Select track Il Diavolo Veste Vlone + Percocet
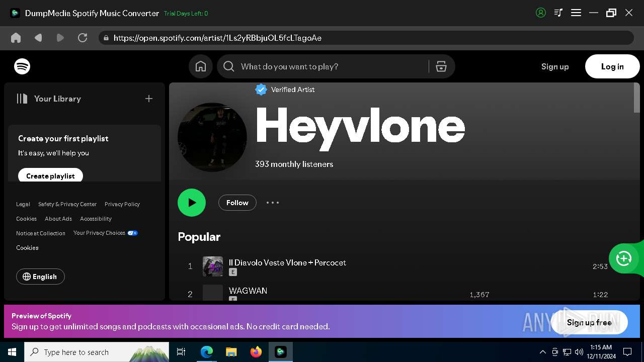 (x=287, y=262)
